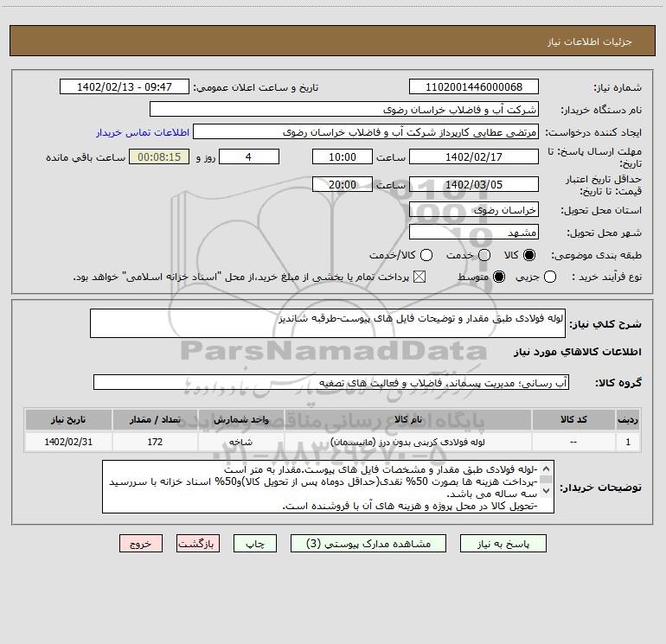Click the quantity cell 172
The height and width of the screenshot is (644, 666).
155,442
